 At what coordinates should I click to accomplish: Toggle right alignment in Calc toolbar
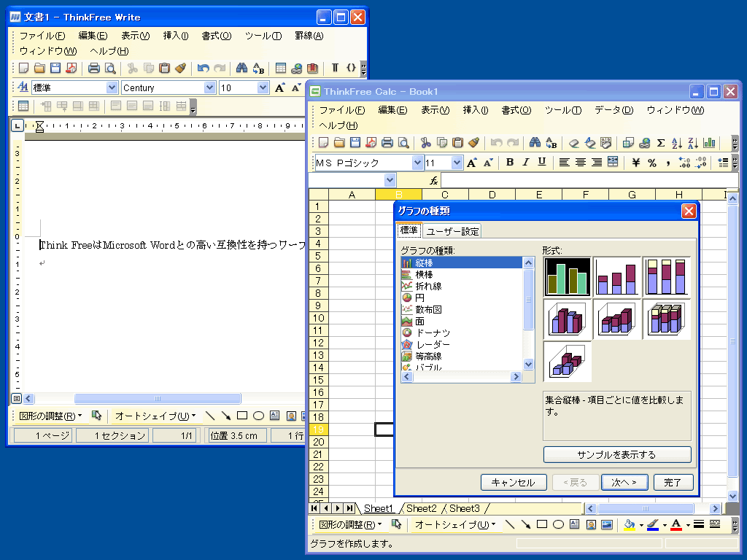point(597,163)
